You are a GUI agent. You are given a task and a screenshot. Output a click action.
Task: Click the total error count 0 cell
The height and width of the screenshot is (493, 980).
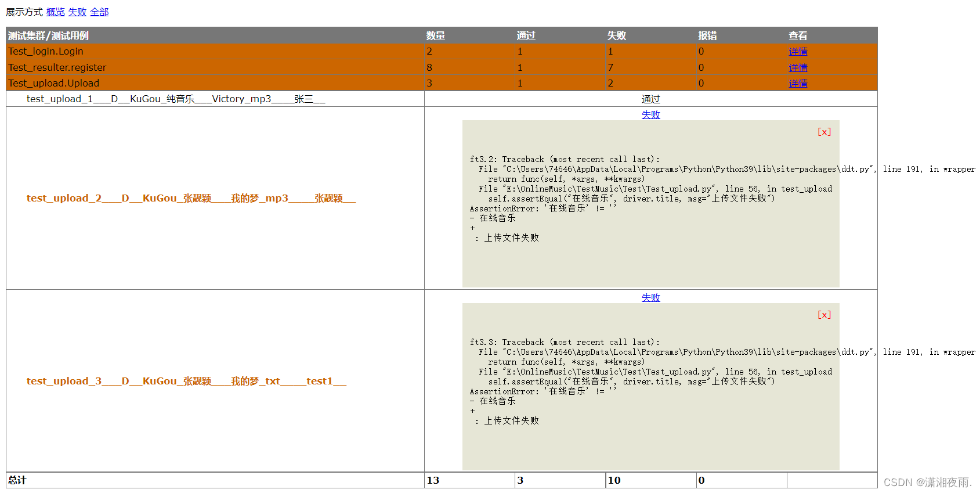coord(742,480)
